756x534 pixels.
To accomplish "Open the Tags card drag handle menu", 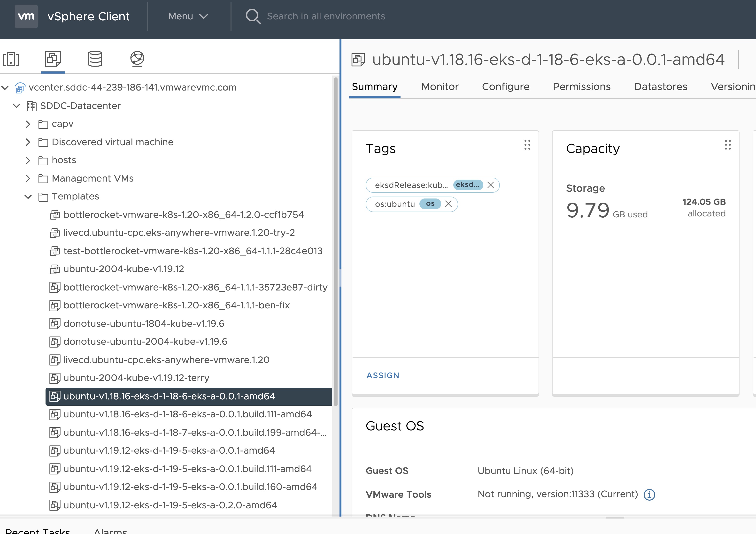I will point(527,145).
